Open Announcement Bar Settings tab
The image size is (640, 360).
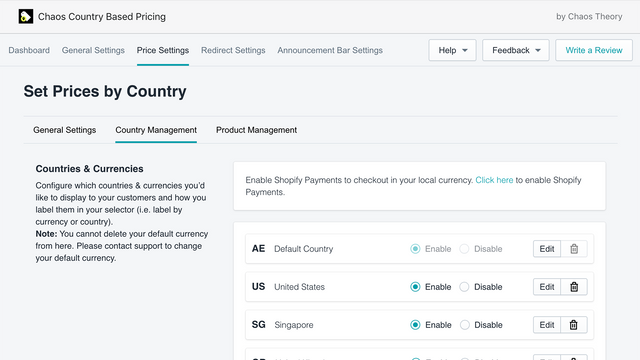coord(330,50)
